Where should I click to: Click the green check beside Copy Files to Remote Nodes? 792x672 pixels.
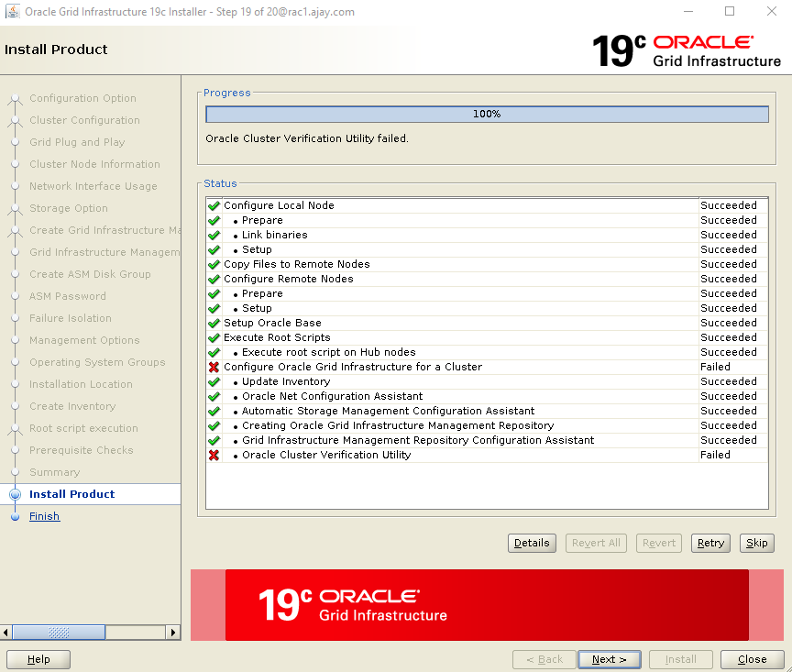[x=214, y=264]
